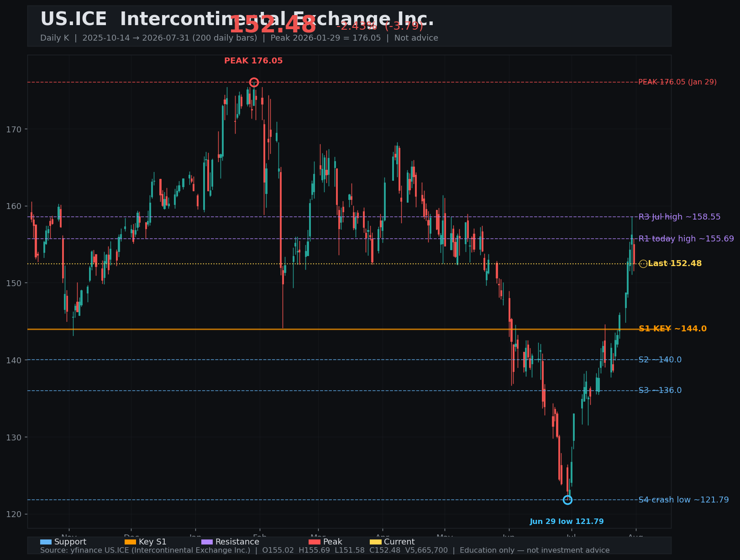The image size is (740, 560).
Task: Select the yellow Current legend swatch
Action: tap(375, 542)
